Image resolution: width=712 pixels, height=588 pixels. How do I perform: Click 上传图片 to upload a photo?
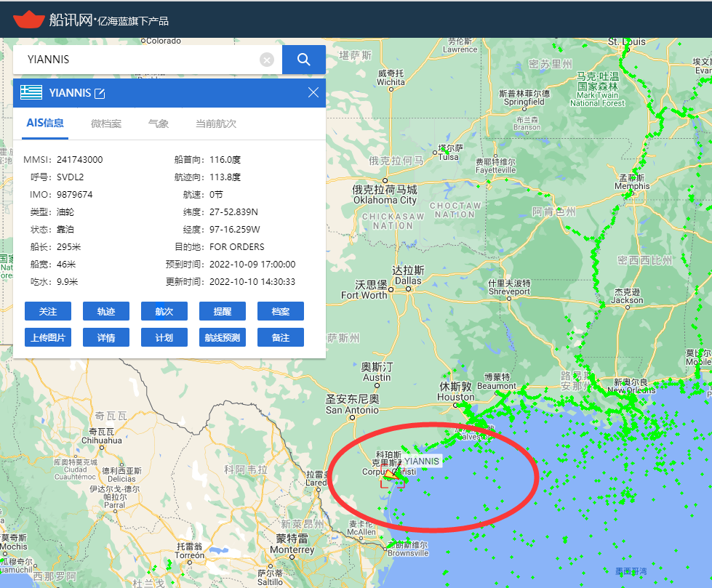pyautogui.click(x=47, y=337)
